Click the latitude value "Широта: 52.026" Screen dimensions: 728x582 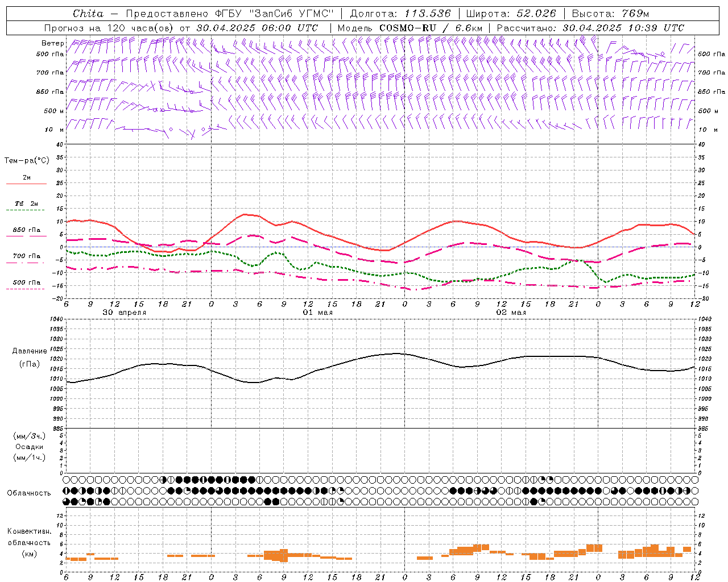[x=511, y=14]
